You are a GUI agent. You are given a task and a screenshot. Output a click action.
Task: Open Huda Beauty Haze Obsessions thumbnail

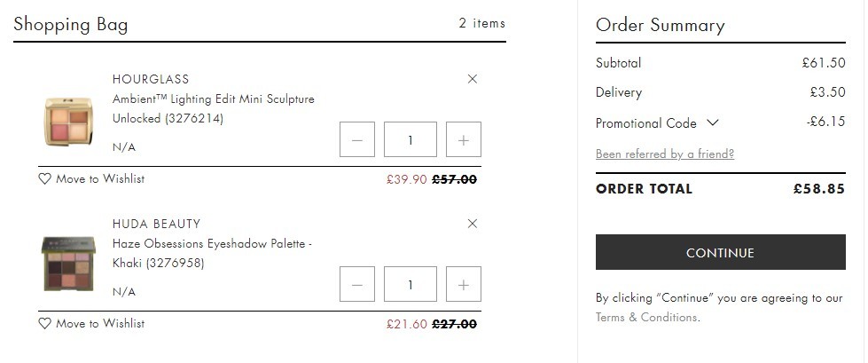pos(68,264)
